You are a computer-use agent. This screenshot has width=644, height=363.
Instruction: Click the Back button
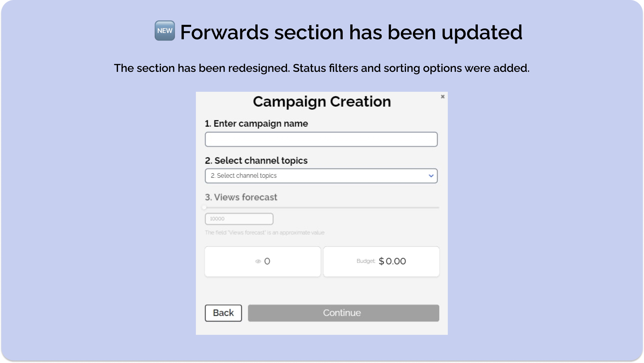(x=223, y=313)
